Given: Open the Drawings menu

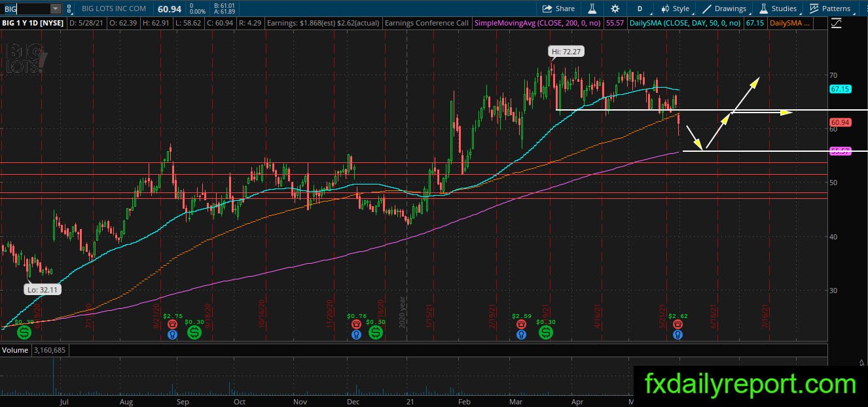Looking at the screenshot, I should pyautogui.click(x=725, y=9).
